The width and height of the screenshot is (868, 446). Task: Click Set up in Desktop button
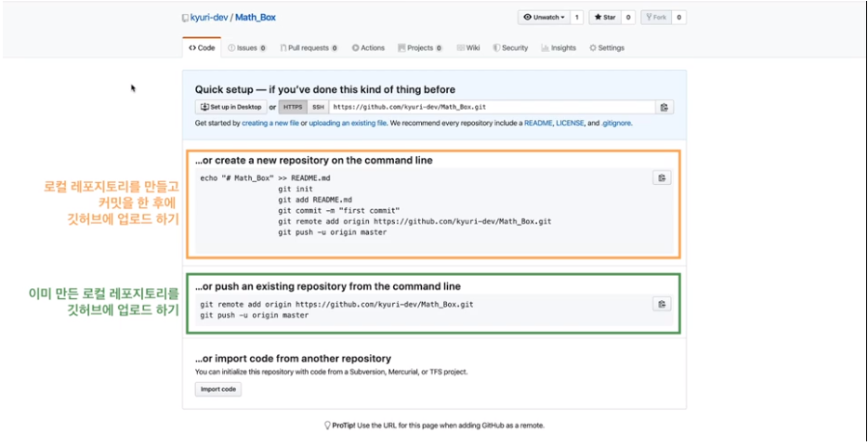pos(230,107)
